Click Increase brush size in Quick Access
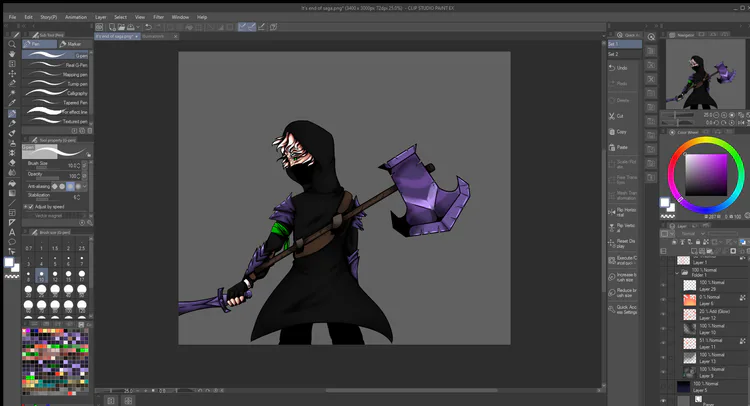Screen dimensions: 750x406 624,277
